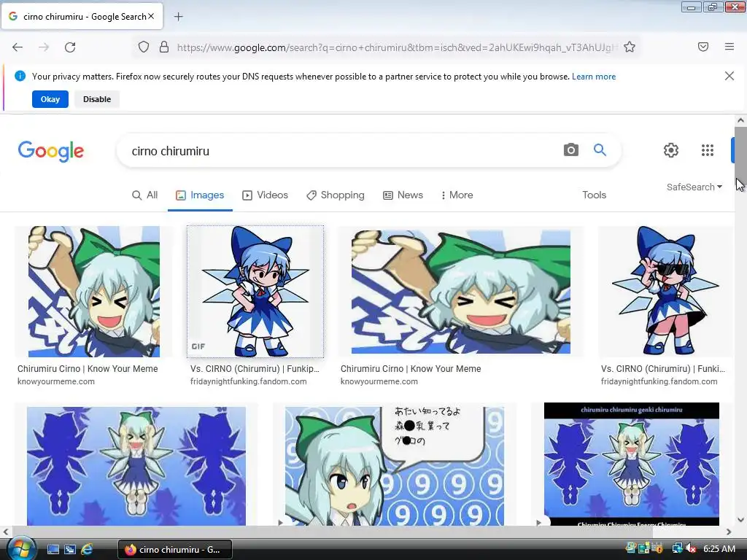Open Cirno speech bubble with nines thumbnail

(395, 466)
